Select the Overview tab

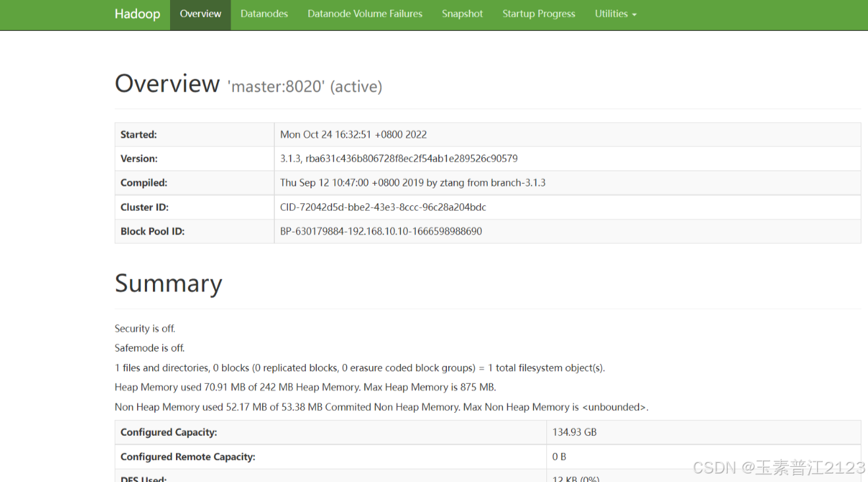pos(200,14)
